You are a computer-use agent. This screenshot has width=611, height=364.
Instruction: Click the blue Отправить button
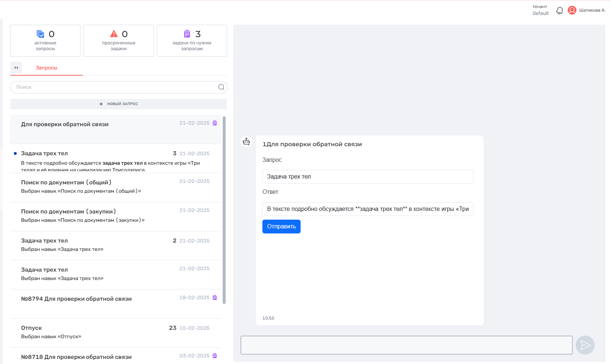pos(281,227)
